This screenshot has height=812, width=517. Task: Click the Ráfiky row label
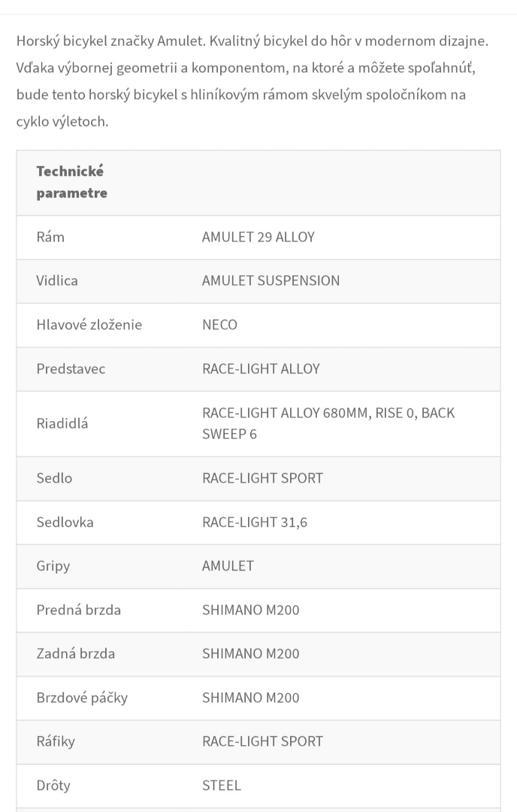tap(56, 741)
